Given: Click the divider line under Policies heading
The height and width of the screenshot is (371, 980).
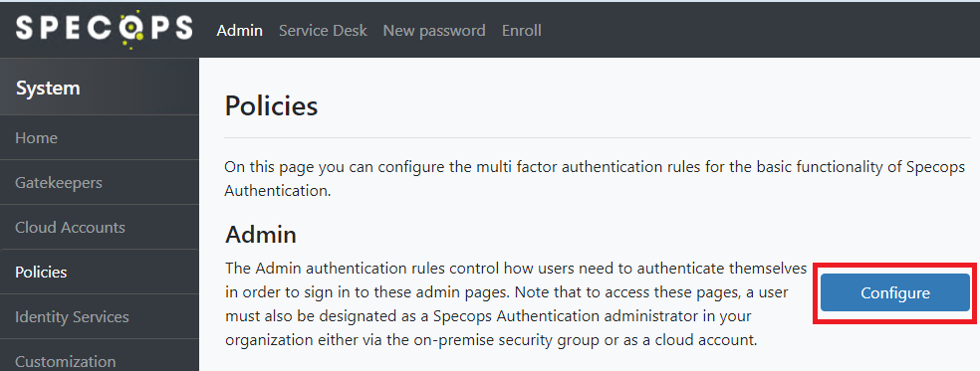Looking at the screenshot, I should click(597, 137).
